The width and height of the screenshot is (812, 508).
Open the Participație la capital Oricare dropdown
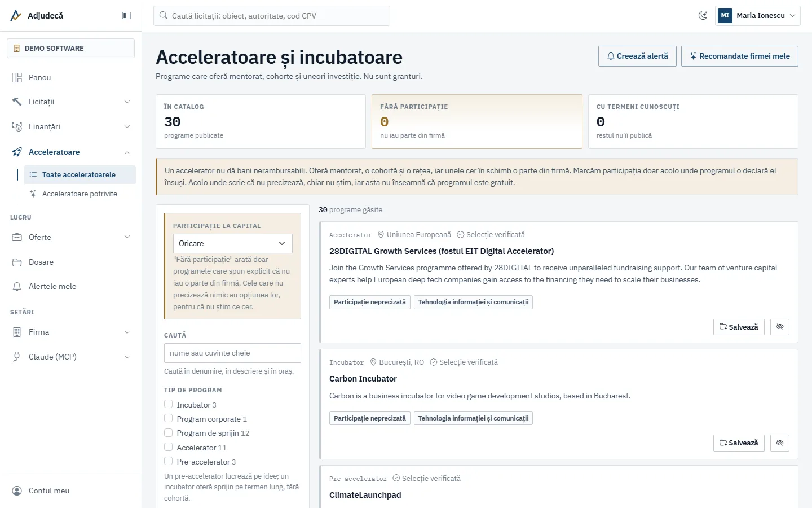point(233,243)
